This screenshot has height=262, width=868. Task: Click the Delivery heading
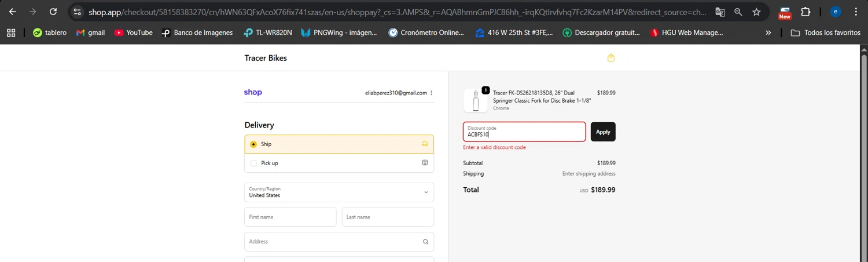pos(259,125)
